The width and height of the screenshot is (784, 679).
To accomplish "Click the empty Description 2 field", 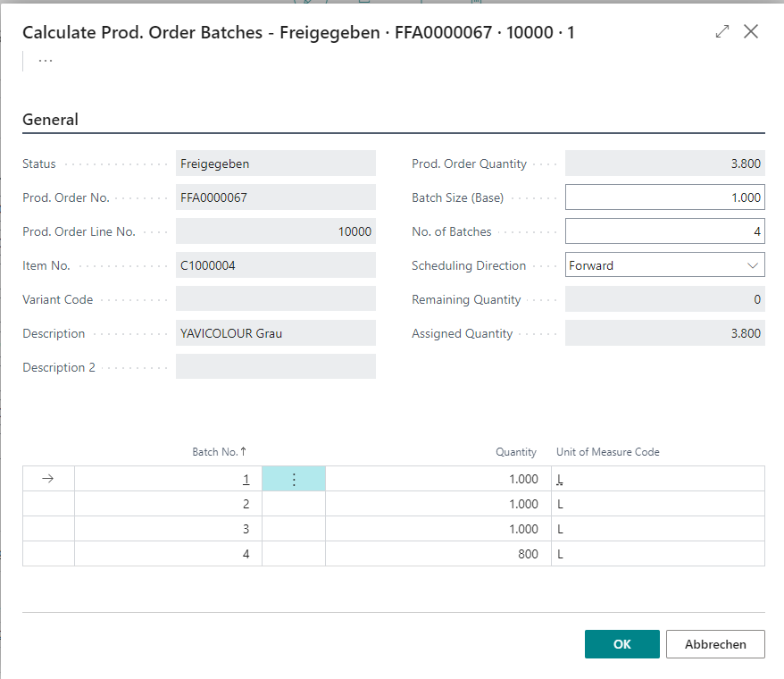I will point(276,367).
